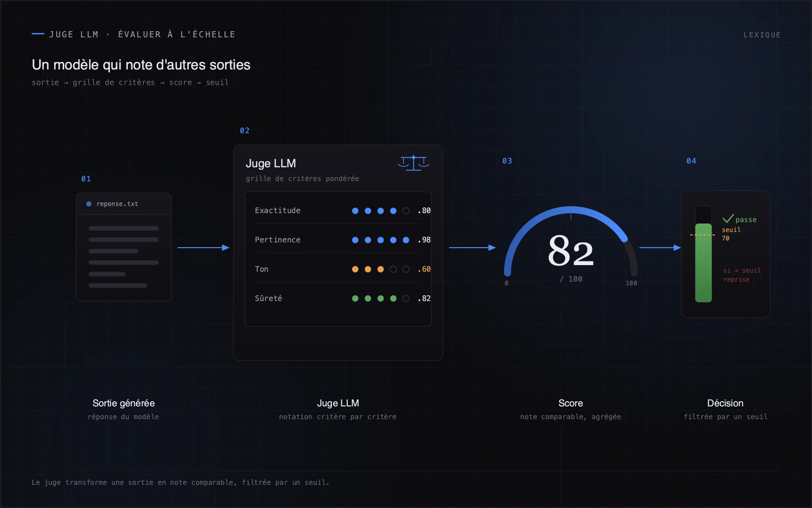Select the fourth empty dot for Ton
812x508 pixels.
393,269
